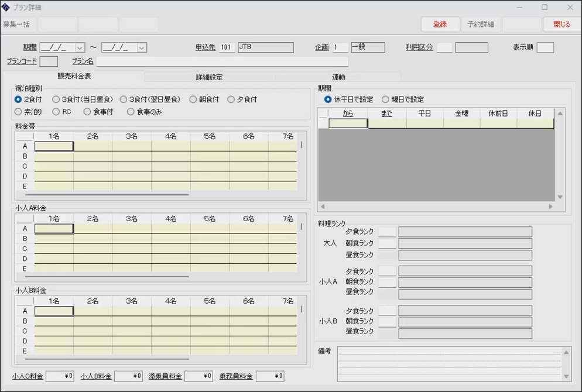The width and height of the screenshot is (582, 392).
Task: Switch to the 連動 tab
Action: point(338,77)
